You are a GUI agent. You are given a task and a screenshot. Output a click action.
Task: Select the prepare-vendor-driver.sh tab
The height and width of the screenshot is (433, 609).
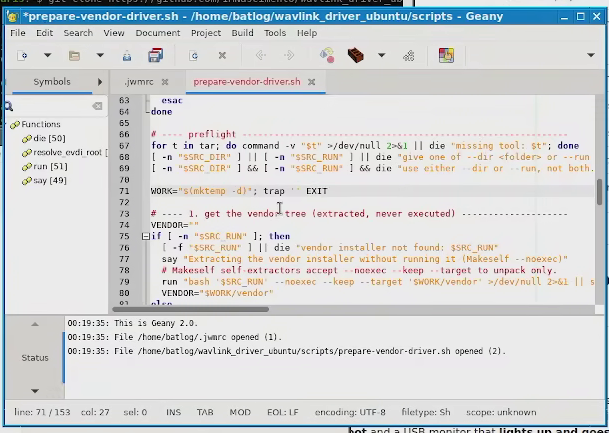point(247,82)
